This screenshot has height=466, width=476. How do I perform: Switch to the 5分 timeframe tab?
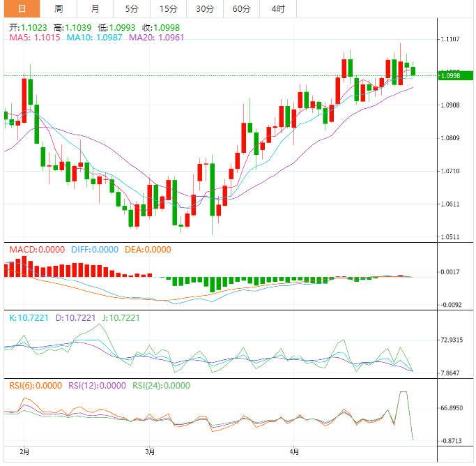(x=132, y=8)
